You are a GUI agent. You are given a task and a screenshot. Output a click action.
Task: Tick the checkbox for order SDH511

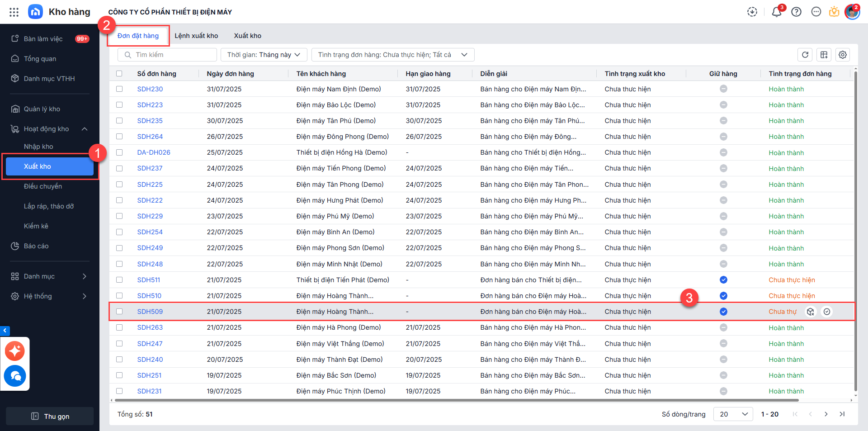coord(119,280)
